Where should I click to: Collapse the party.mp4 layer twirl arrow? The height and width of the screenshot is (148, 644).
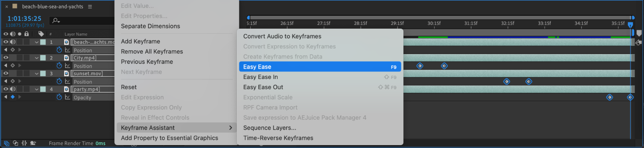click(x=36, y=89)
